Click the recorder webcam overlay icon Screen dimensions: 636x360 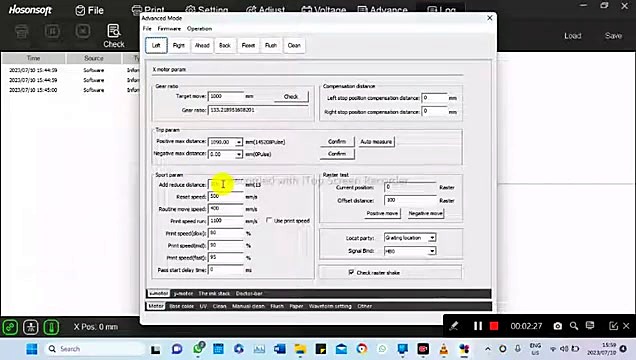tap(590, 326)
